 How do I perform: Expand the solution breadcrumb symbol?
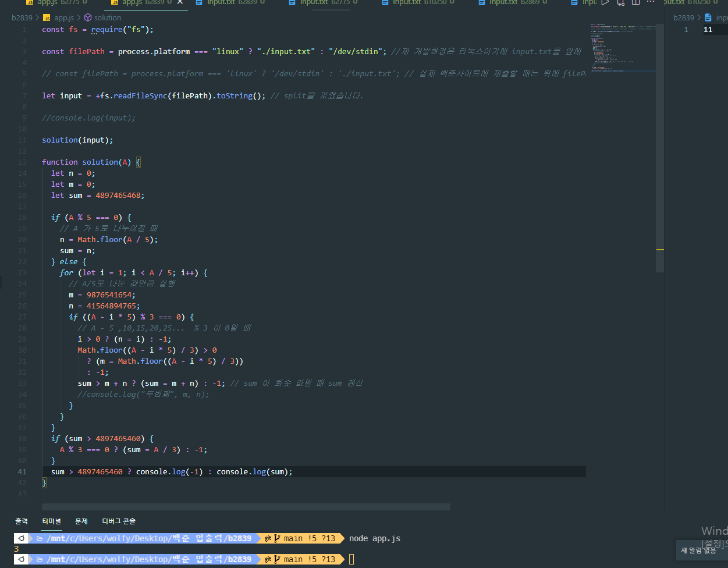pyautogui.click(x=108, y=17)
